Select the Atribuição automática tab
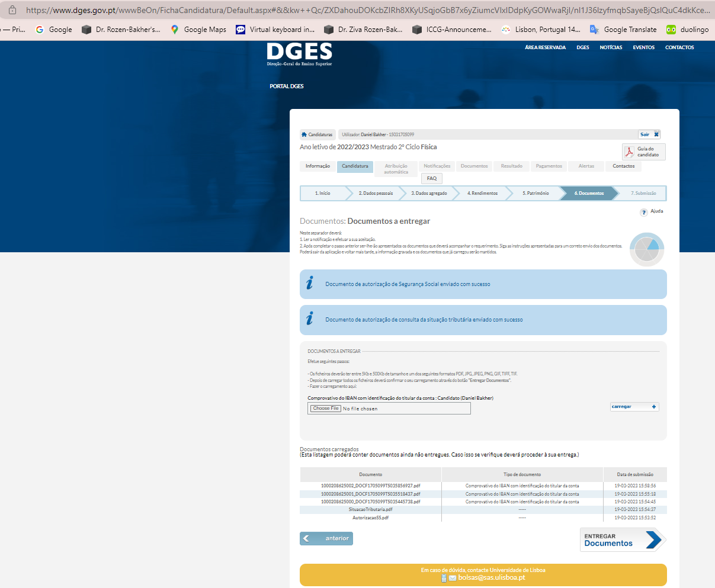 (x=396, y=169)
